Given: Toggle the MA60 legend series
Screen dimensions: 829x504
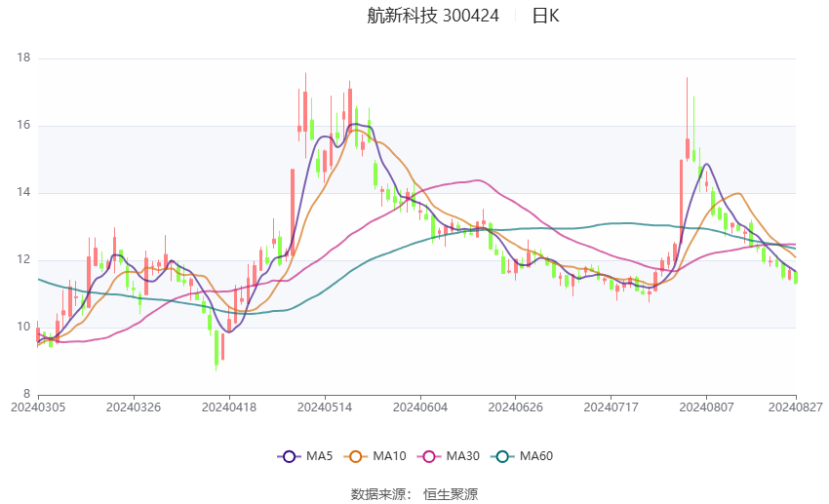Looking at the screenshot, I should click(522, 456).
